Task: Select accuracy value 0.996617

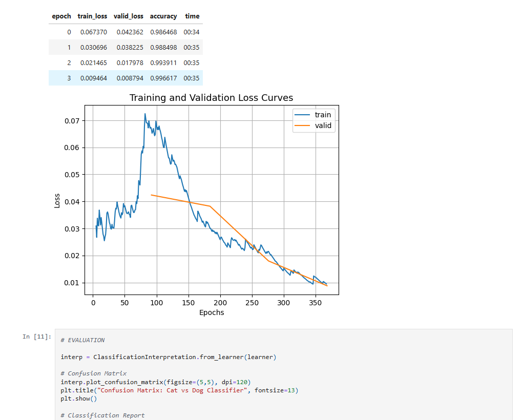Action: 163,78
